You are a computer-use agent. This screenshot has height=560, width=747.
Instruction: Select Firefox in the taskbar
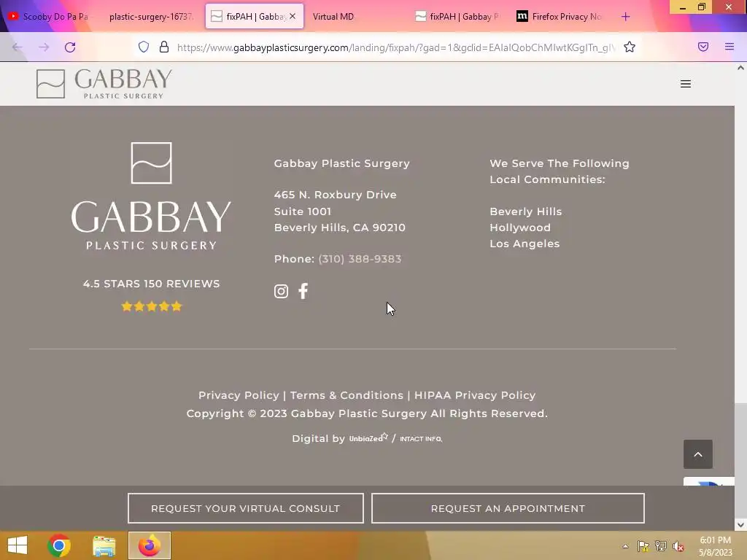[149, 545]
